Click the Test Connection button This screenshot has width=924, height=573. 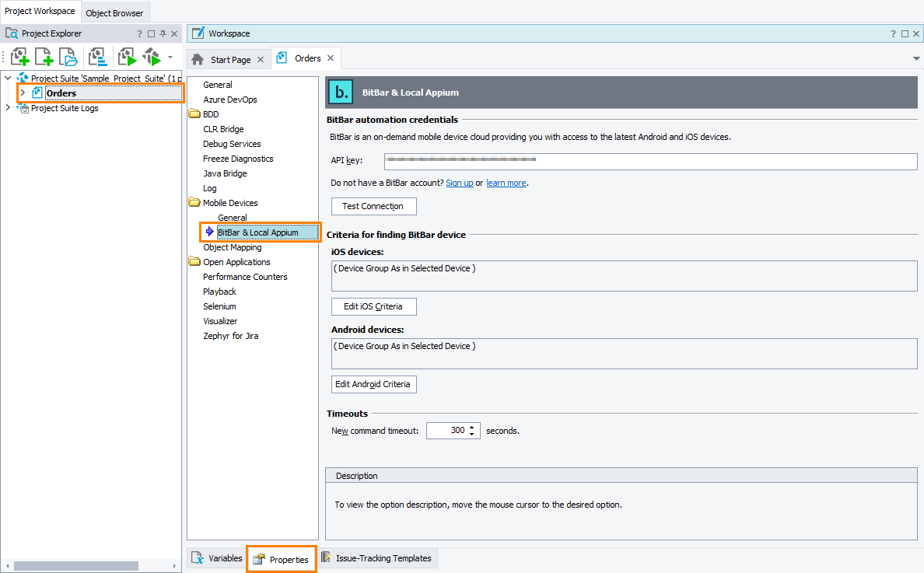click(x=373, y=206)
